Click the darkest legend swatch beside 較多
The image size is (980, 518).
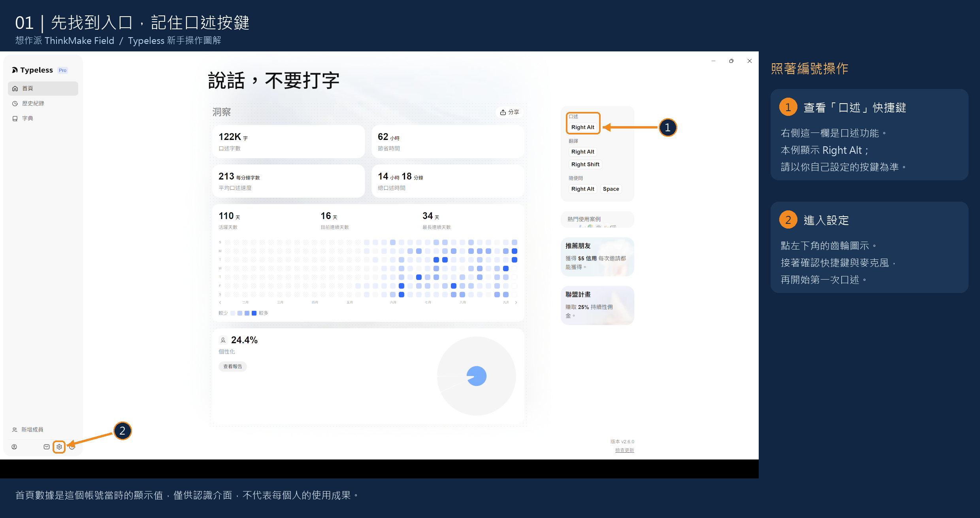click(254, 313)
